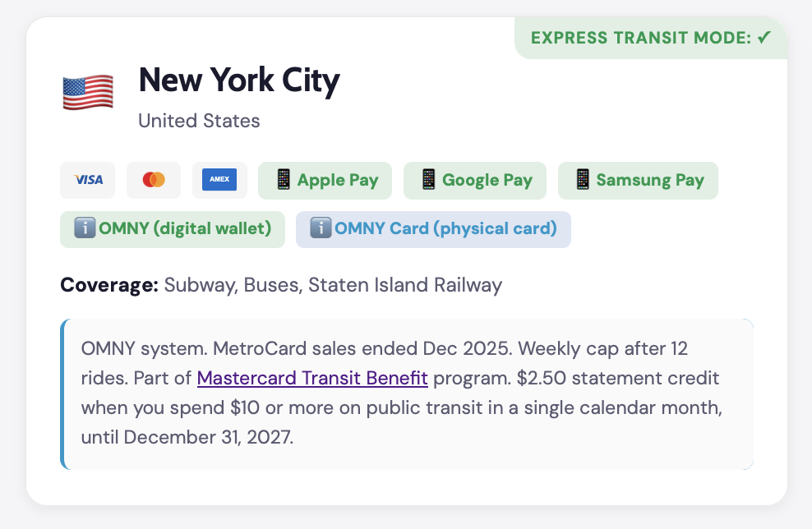Click the Express Transit Mode label text

[x=641, y=38]
